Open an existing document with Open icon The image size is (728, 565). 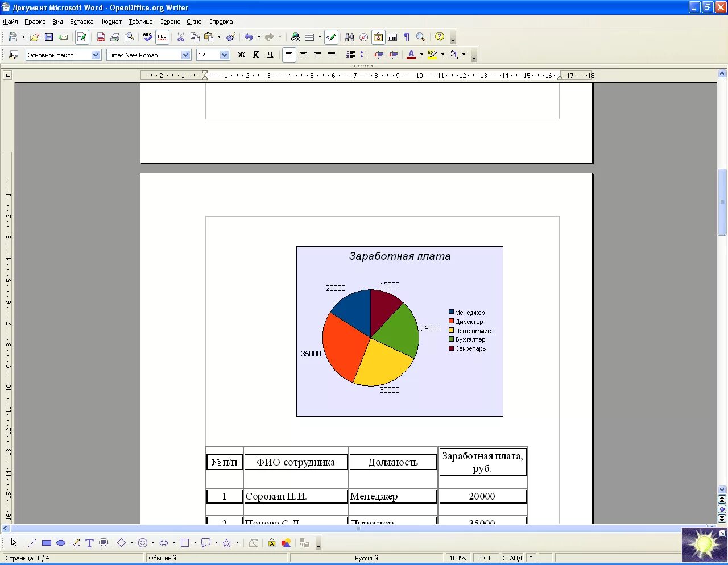35,38
